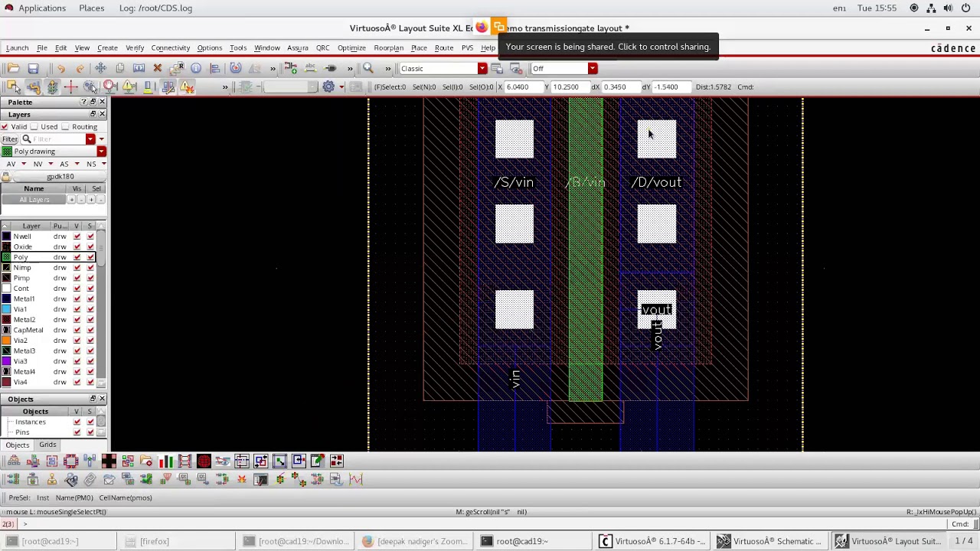Click the stamp icon in bottom toolbar
This screenshot has width=980, height=551.
pos(51,479)
